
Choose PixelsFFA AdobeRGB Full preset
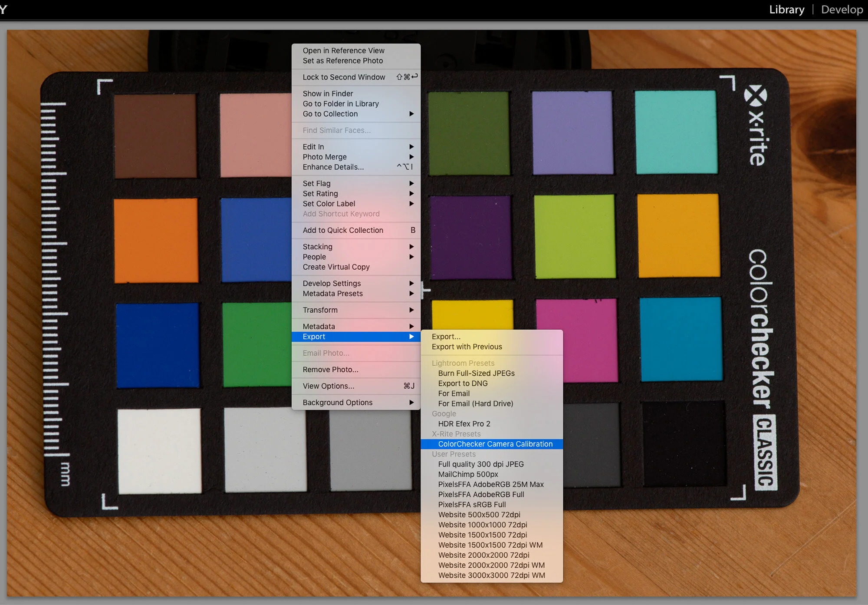(x=492, y=495)
